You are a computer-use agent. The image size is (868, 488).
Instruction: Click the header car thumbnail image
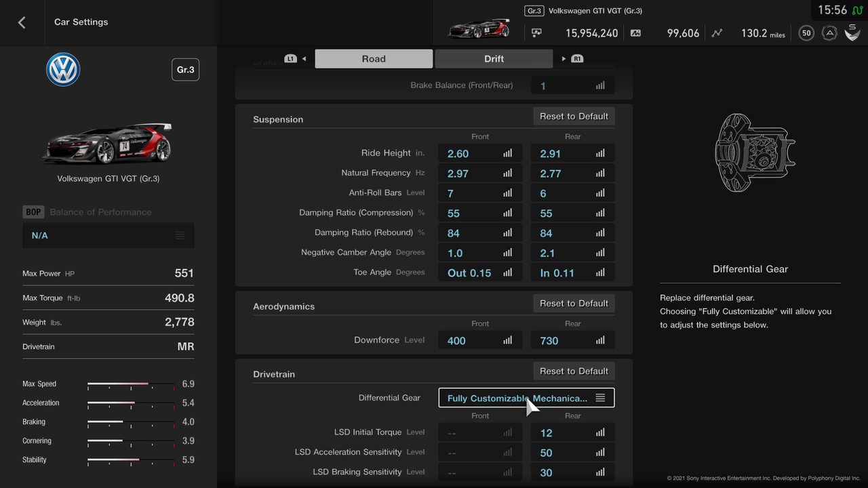pyautogui.click(x=479, y=28)
